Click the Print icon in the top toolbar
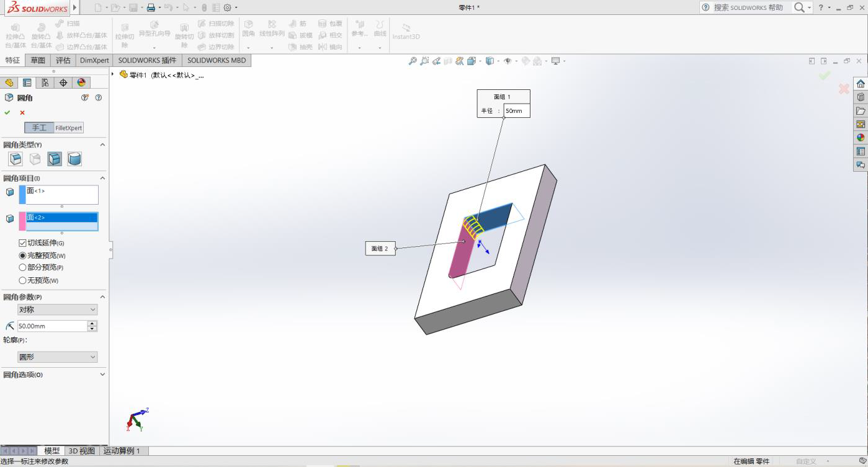Image resolution: width=868 pixels, height=467 pixels. 151,7
